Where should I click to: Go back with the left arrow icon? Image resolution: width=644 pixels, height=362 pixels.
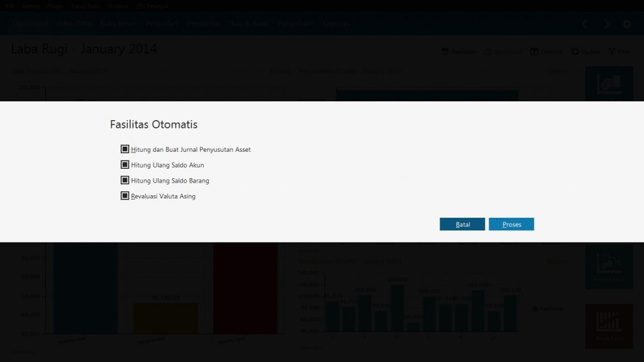(x=585, y=24)
